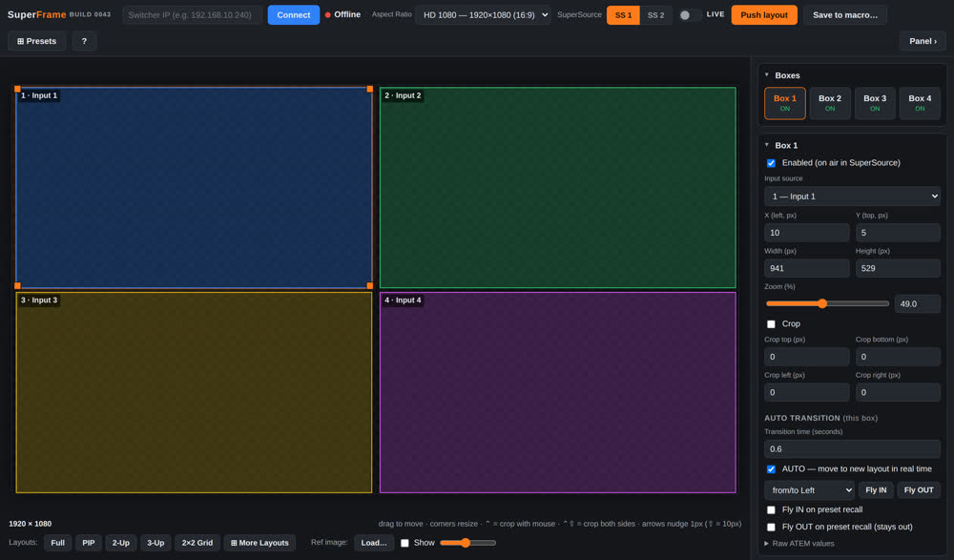Click the Y (top, px) field
This screenshot has width=954, height=560.
point(898,233)
